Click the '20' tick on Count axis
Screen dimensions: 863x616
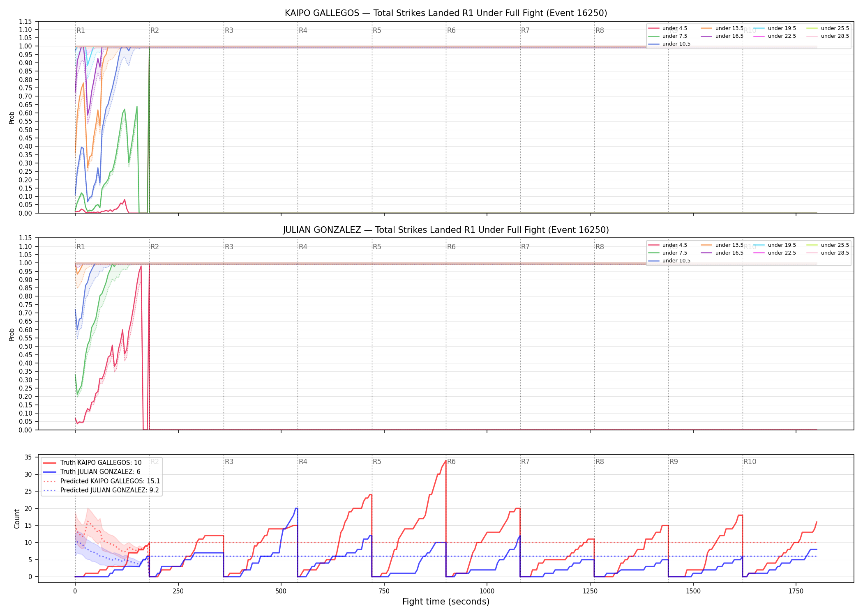tap(28, 508)
